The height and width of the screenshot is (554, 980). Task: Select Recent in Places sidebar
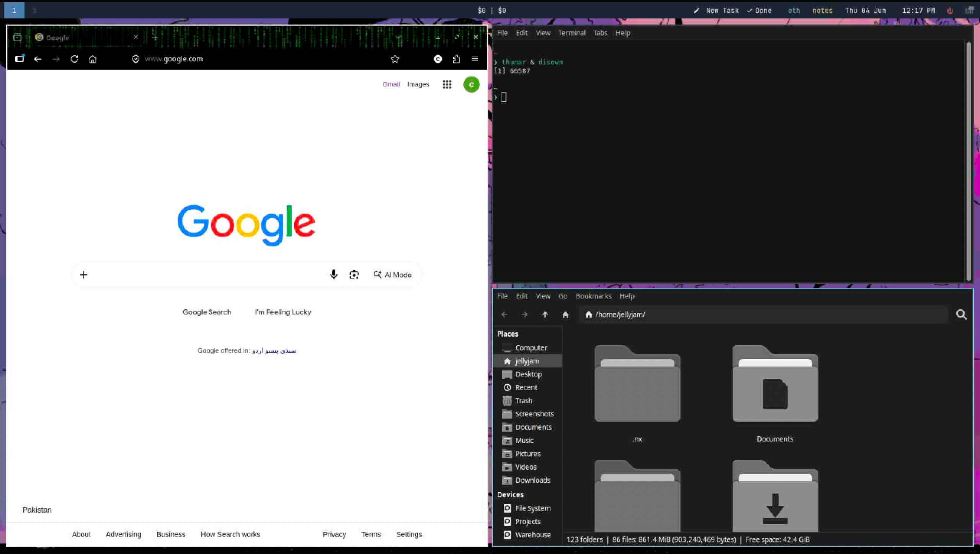pyautogui.click(x=528, y=388)
